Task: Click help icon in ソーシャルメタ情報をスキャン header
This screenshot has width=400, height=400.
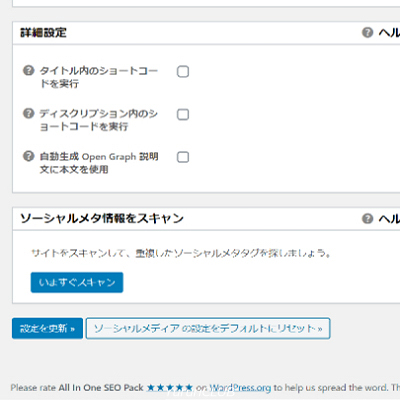Action: 367,219
